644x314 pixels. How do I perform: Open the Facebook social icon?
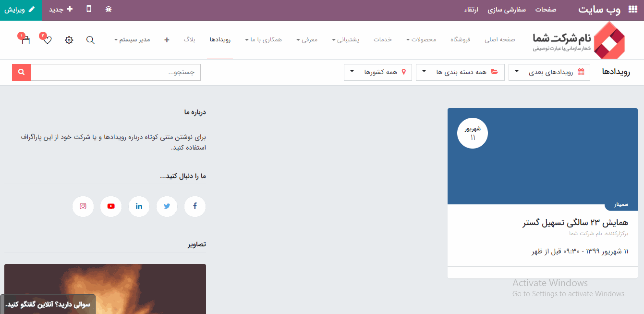[x=195, y=206]
